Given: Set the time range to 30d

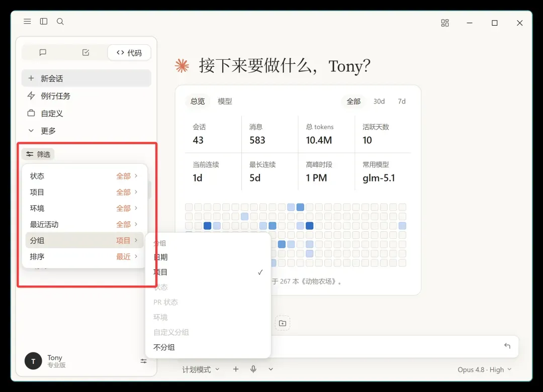Looking at the screenshot, I should coord(379,102).
